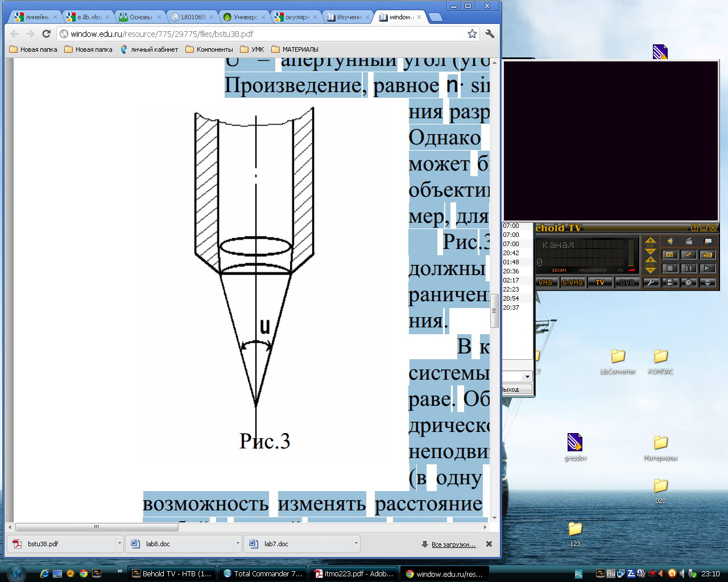Go back in Chrome browser
The width and height of the screenshot is (728, 582).
point(15,34)
